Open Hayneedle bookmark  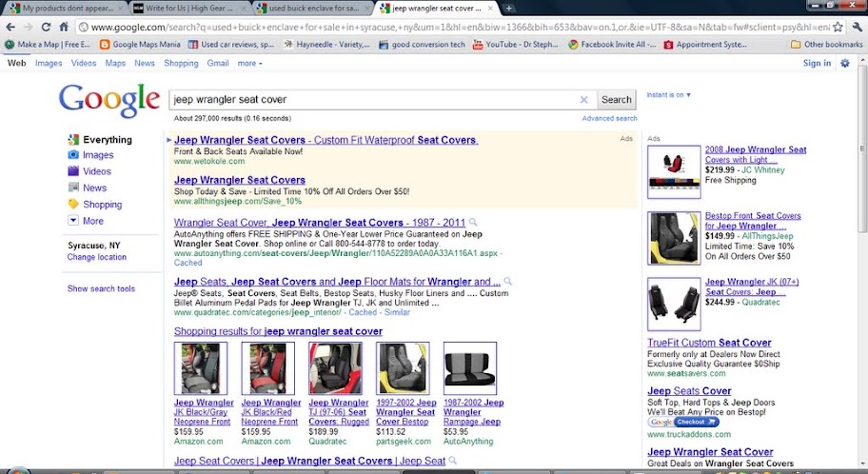(x=326, y=45)
